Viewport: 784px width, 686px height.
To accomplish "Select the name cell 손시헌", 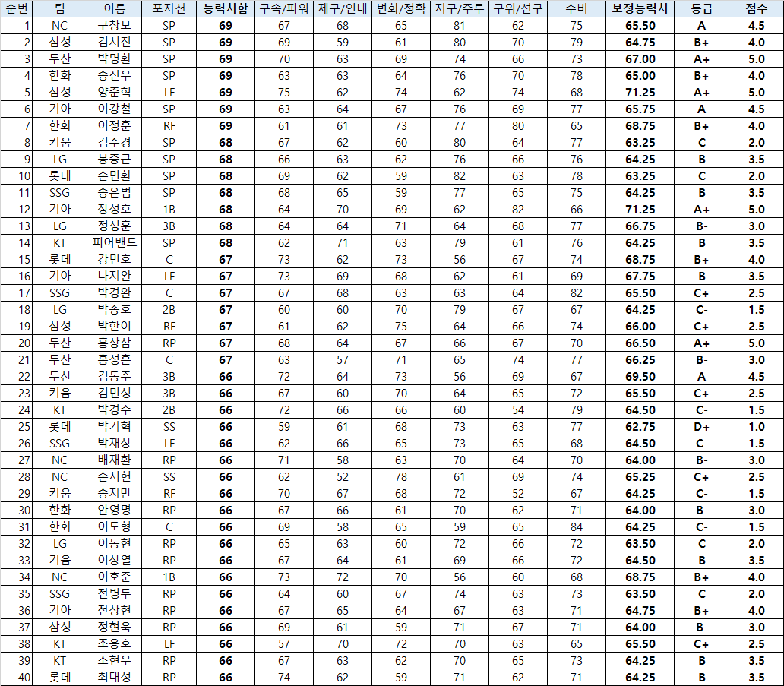I will (x=114, y=477).
